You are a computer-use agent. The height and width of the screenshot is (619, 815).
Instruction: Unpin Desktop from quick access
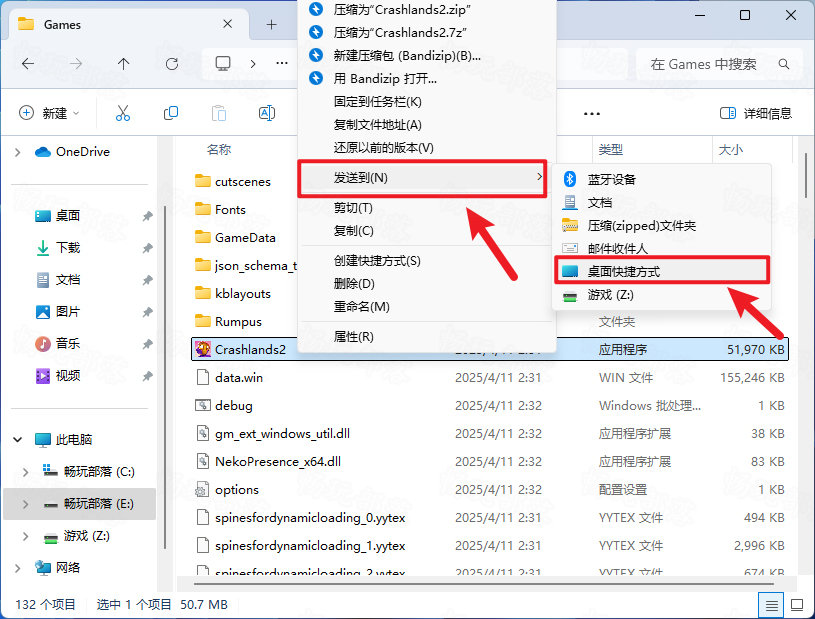[148, 216]
